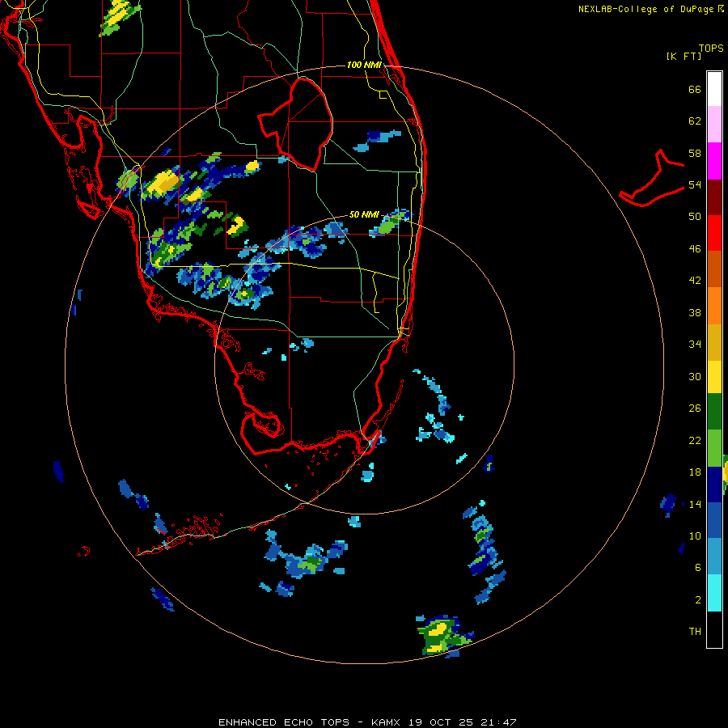Select the 50 value on the legend
728x728 pixels.
pos(695,217)
